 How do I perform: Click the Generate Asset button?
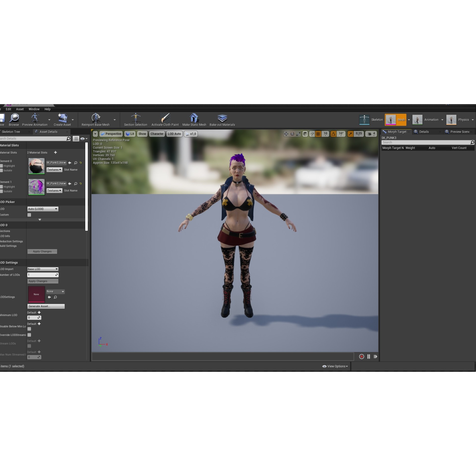46,306
